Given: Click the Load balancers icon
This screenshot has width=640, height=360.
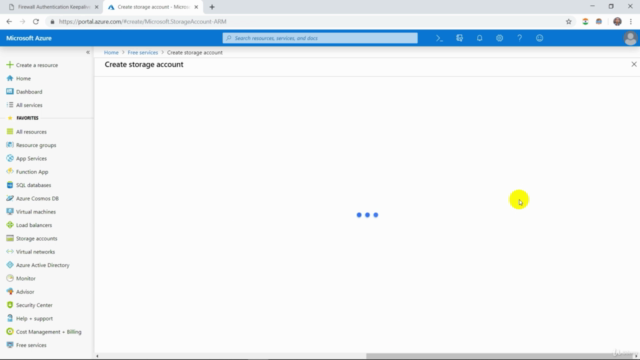Looking at the screenshot, I should click(10, 225).
